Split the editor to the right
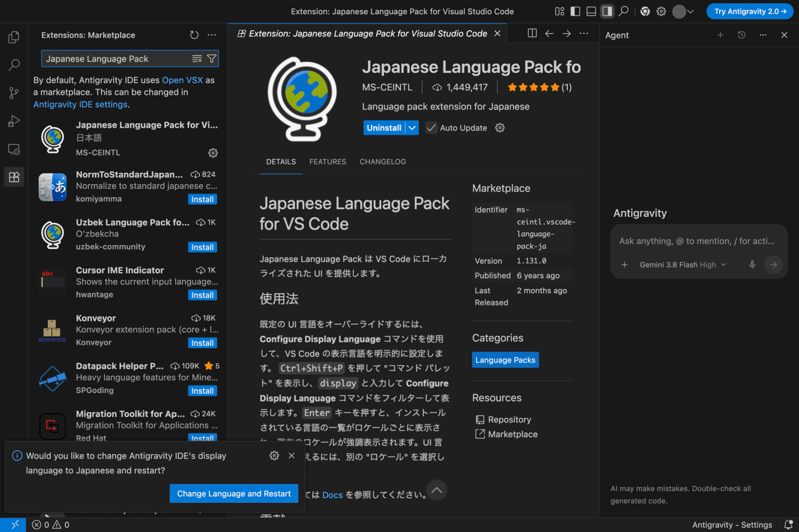The image size is (799, 532). point(532,34)
